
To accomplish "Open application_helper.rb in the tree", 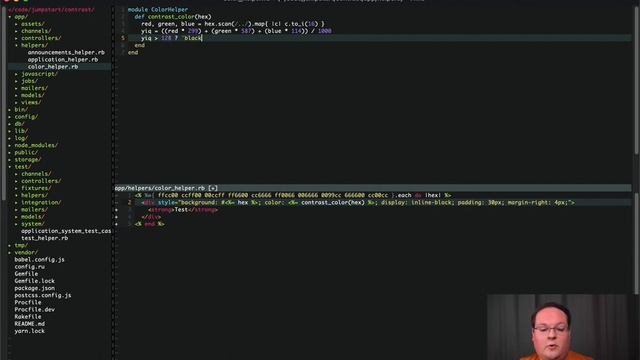I will click(63, 60).
